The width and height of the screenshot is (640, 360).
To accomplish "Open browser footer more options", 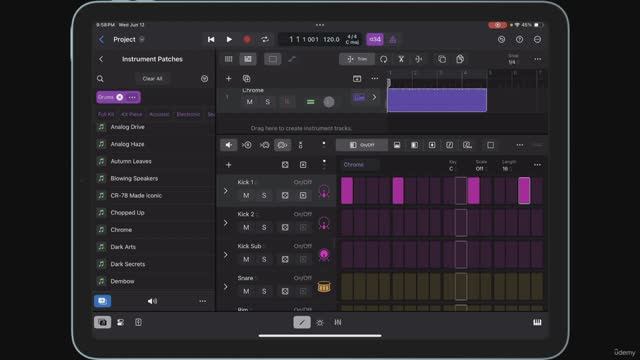I will pyautogui.click(x=202, y=301).
